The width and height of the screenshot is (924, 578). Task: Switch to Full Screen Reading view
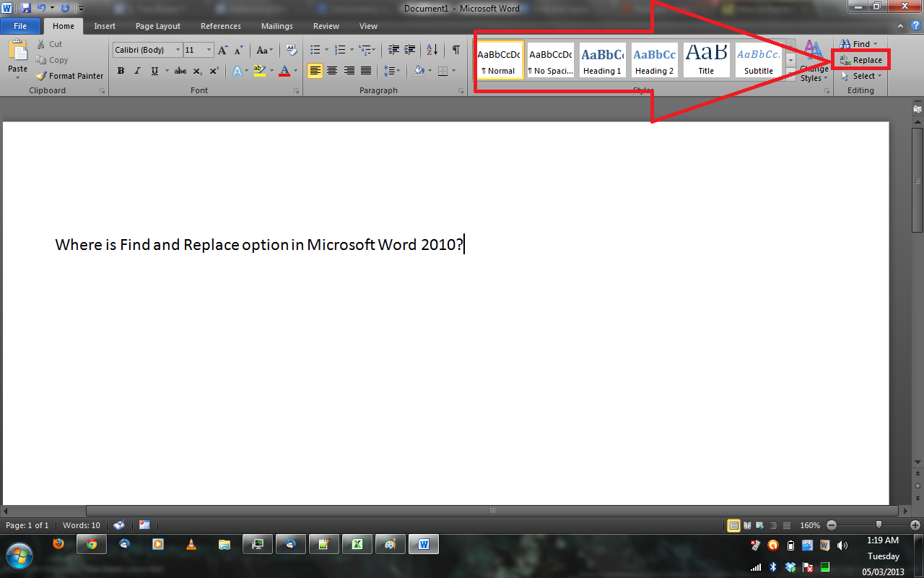pos(747,525)
